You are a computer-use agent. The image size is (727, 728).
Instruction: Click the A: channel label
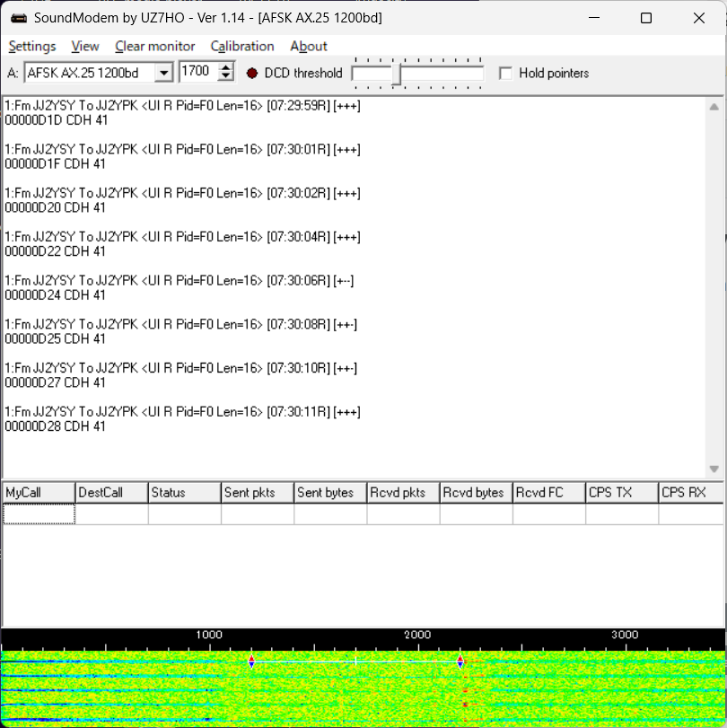coord(13,74)
